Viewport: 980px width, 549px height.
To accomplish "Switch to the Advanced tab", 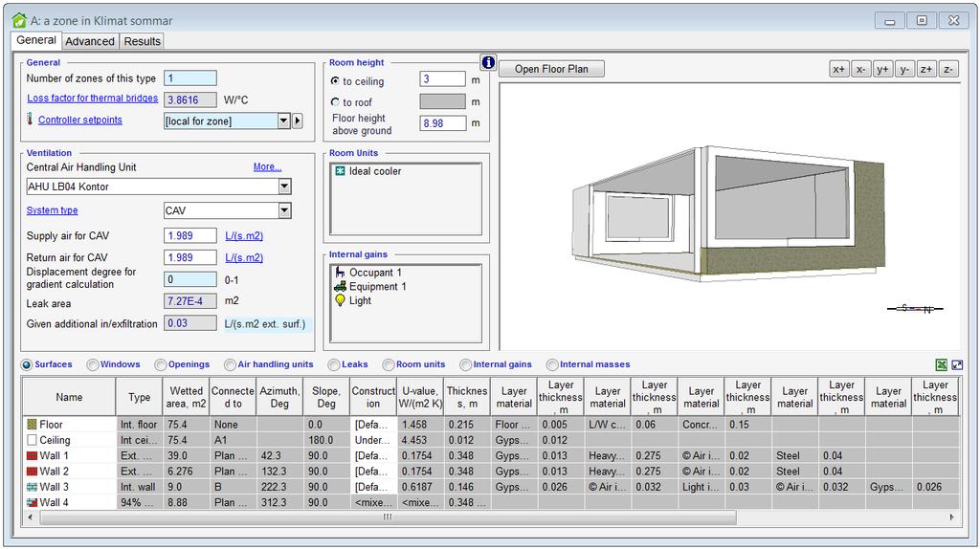I will click(x=90, y=41).
